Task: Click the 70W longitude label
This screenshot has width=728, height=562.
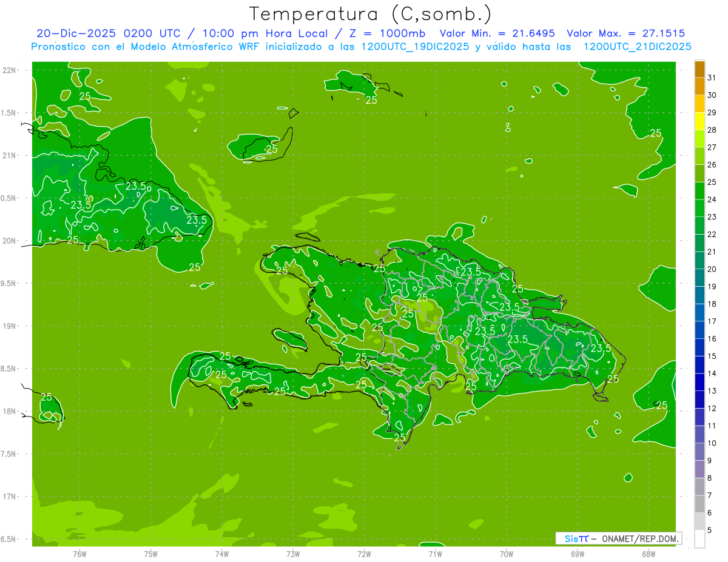Action: (x=507, y=554)
